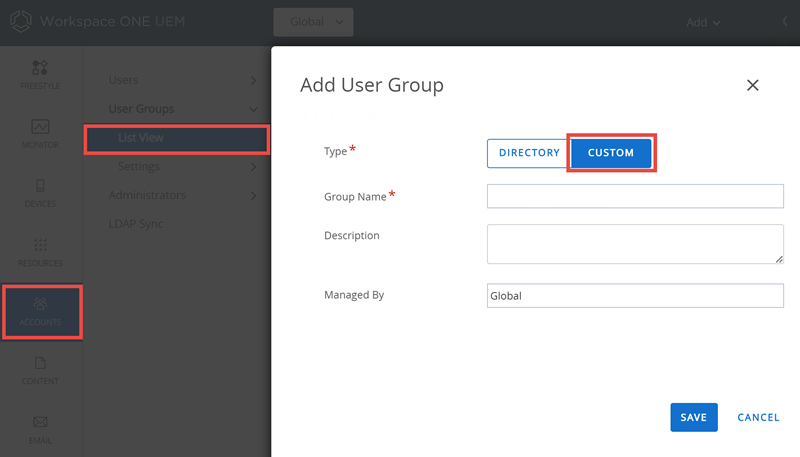
Task: Click the Workspace ONE UEM title text
Action: (112, 21)
